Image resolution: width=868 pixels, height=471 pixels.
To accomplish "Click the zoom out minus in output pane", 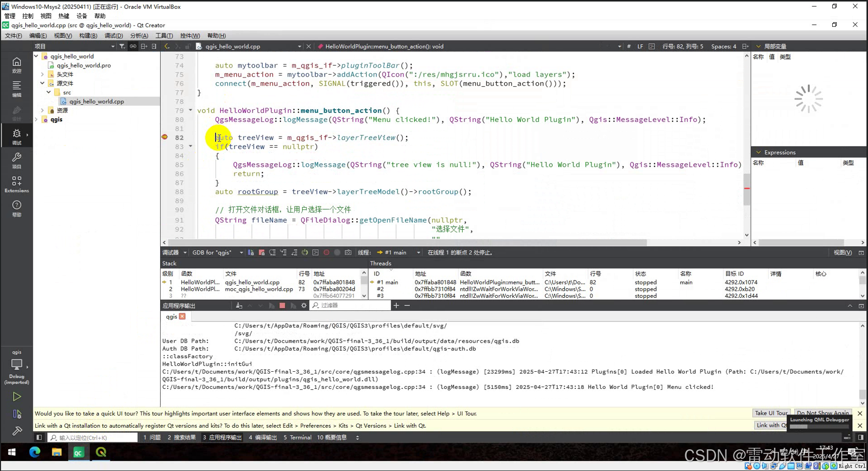I will click(407, 305).
